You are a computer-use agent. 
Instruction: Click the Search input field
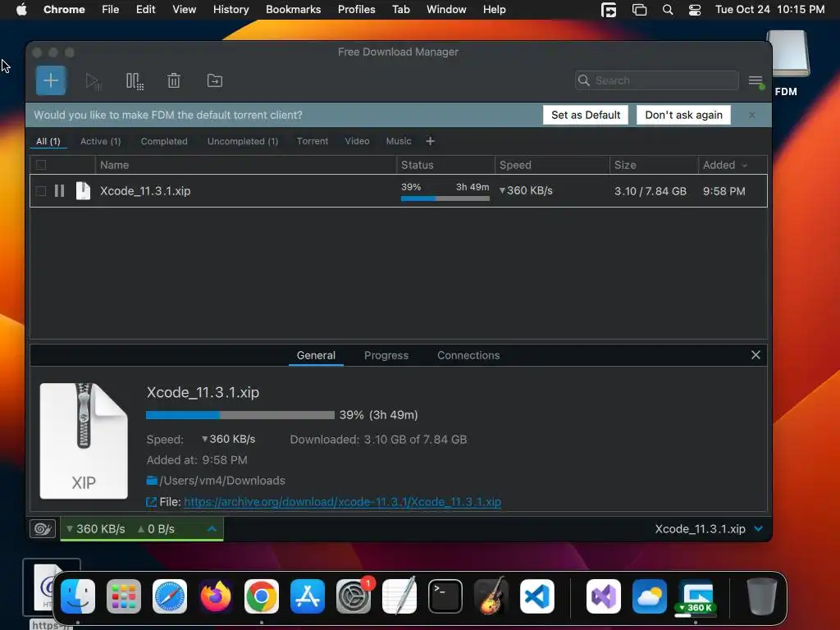point(657,80)
